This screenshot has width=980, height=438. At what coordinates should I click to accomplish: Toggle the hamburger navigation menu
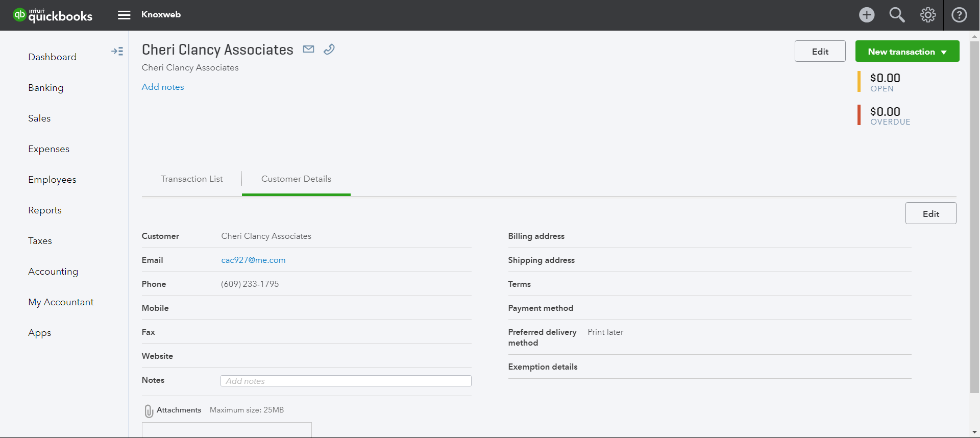pyautogui.click(x=124, y=15)
